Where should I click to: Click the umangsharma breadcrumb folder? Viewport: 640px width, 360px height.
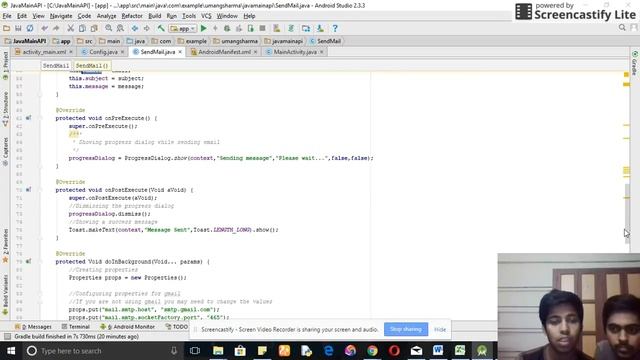coord(236,41)
